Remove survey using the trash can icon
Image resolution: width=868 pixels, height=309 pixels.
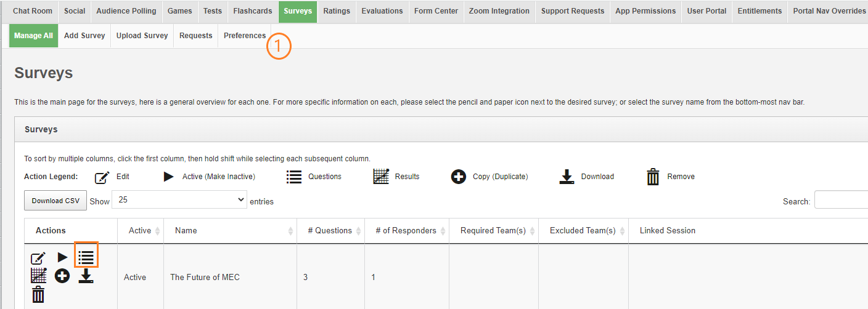coord(38,294)
